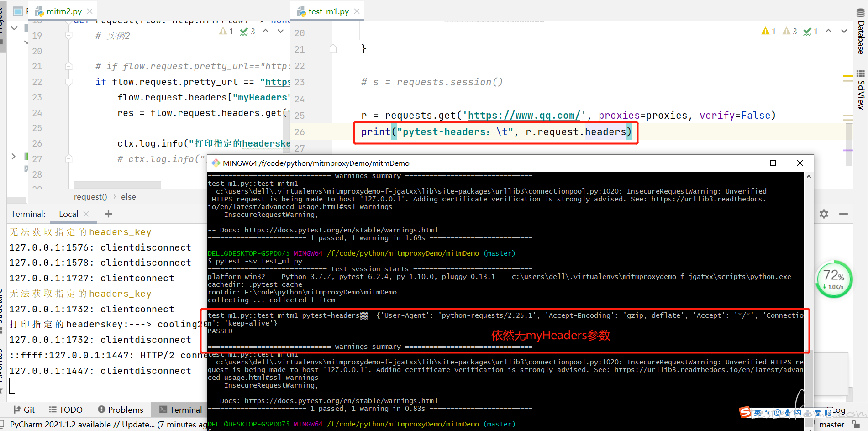Go to previous highlighted error in test_m1.py

point(829,31)
